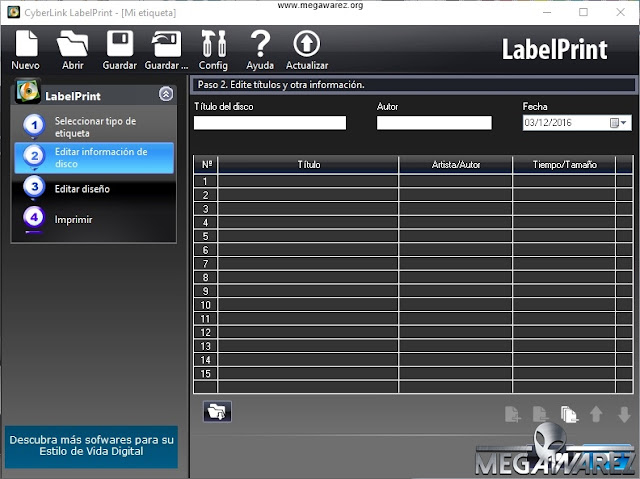Go to step 4 Imprimir

coord(94,220)
